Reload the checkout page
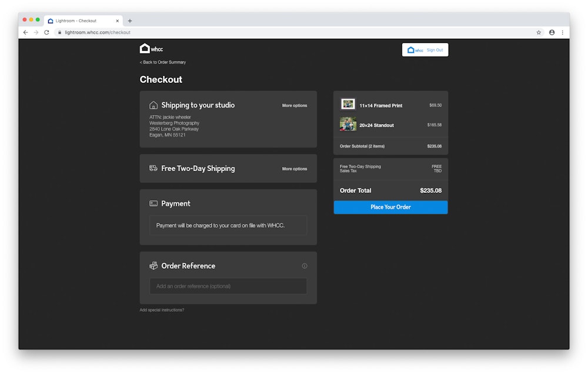Viewport: 588px width, 374px height. pos(46,32)
